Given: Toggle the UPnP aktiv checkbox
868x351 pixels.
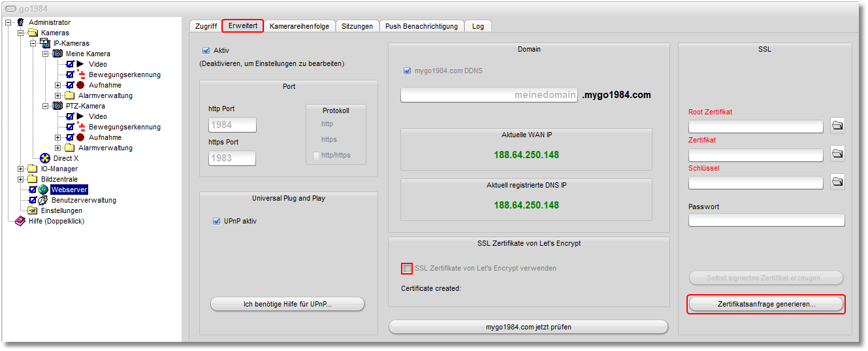Looking at the screenshot, I should pyautogui.click(x=216, y=221).
